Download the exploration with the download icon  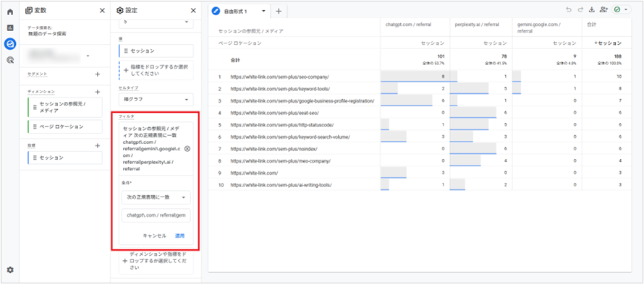tap(592, 10)
